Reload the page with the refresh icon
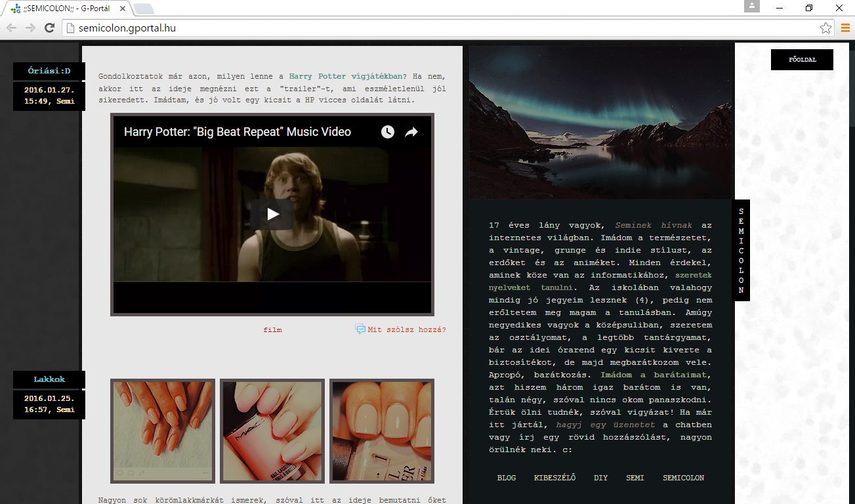 tap(49, 28)
